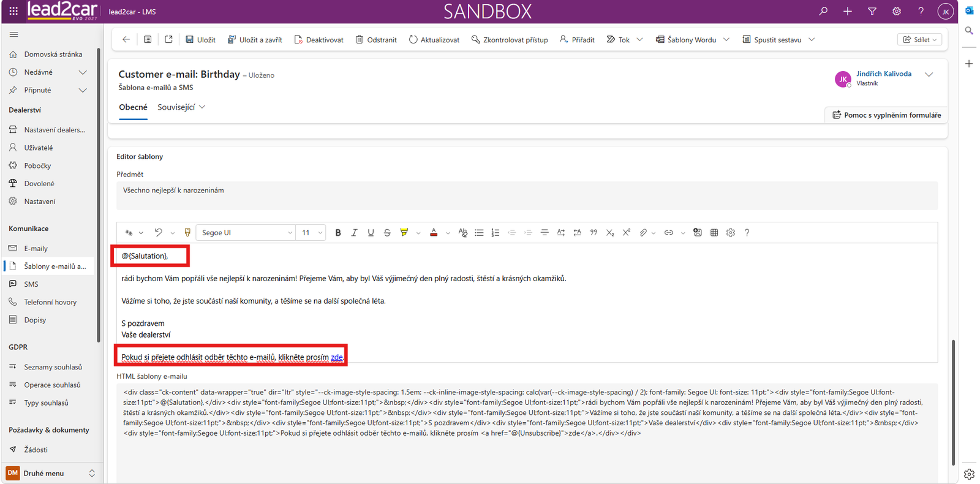Apply the yellow highlight color
This screenshot has width=980, height=484.
pos(404,233)
